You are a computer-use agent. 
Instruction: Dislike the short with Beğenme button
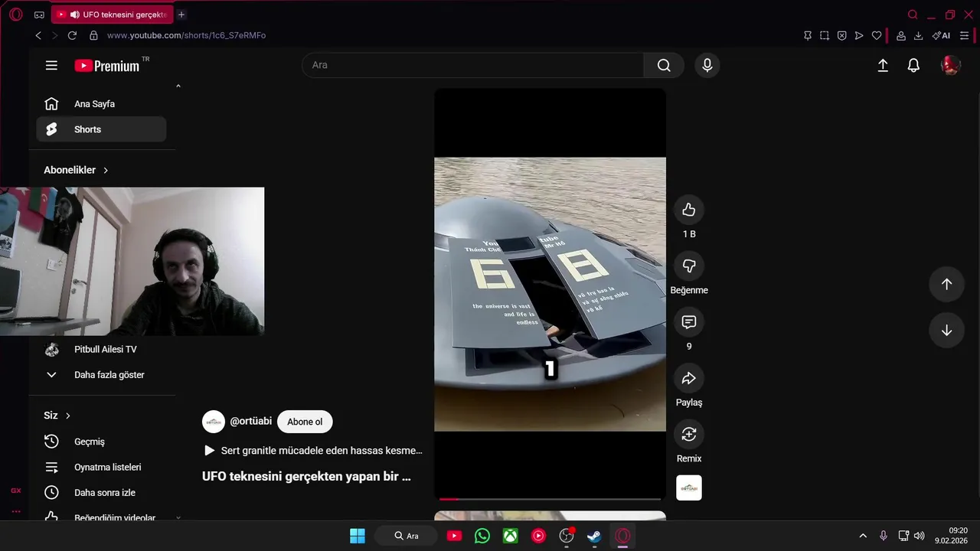(689, 266)
